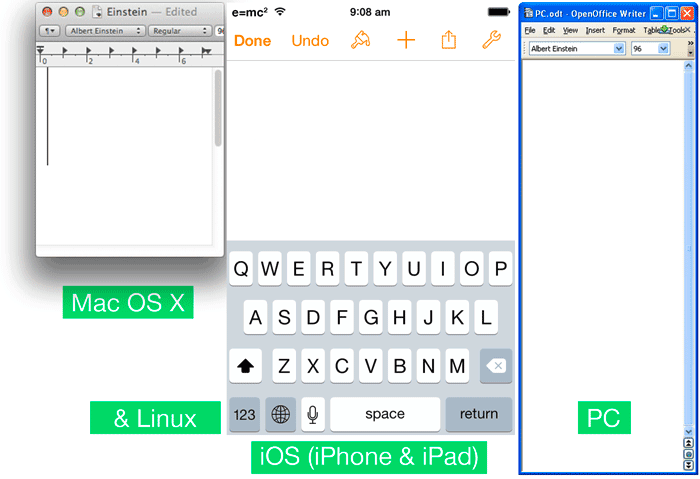Image resolution: width=700 pixels, height=479 pixels.
Task: Open the Insert menu in OpenOffice Writer
Action: tap(595, 30)
